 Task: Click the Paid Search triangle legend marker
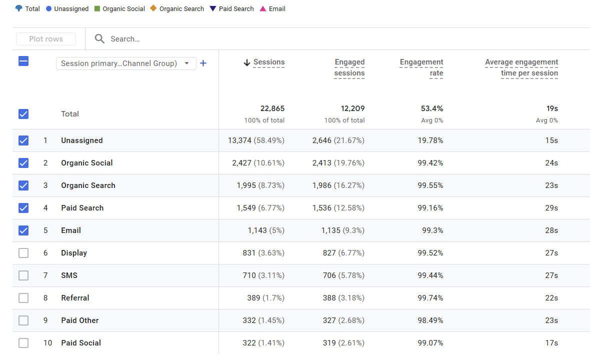pos(212,8)
